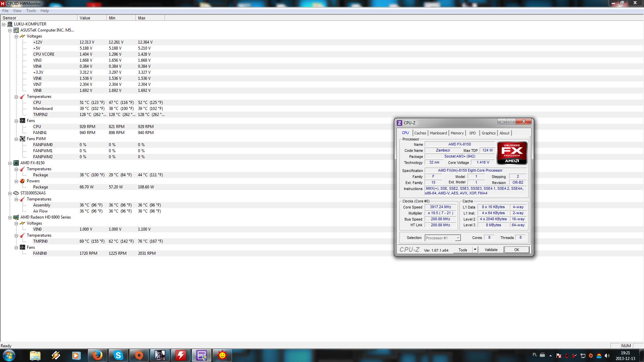Image resolution: width=644 pixels, height=362 pixels.
Task: Click the ST31000524AS hard drive icon
Action: [x=16, y=193]
